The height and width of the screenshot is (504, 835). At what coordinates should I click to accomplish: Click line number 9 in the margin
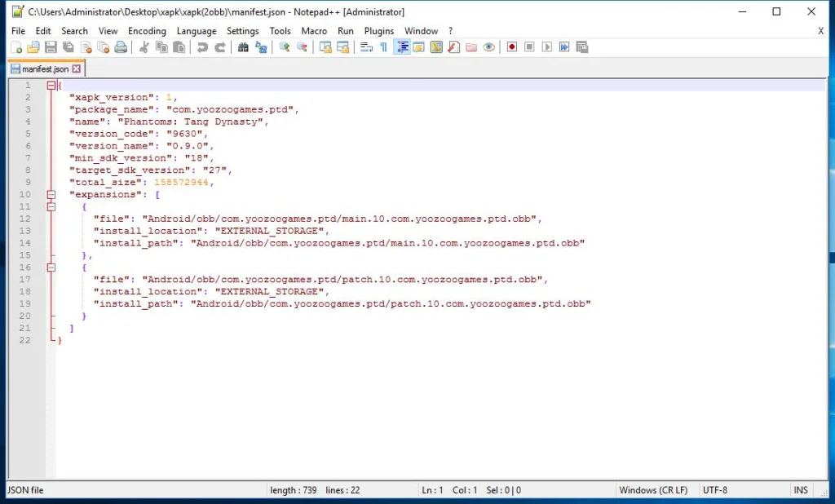coord(28,182)
